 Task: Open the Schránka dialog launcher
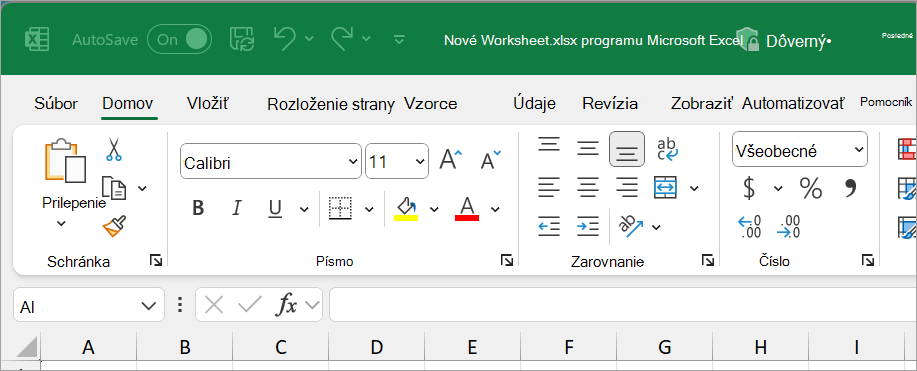(156, 260)
